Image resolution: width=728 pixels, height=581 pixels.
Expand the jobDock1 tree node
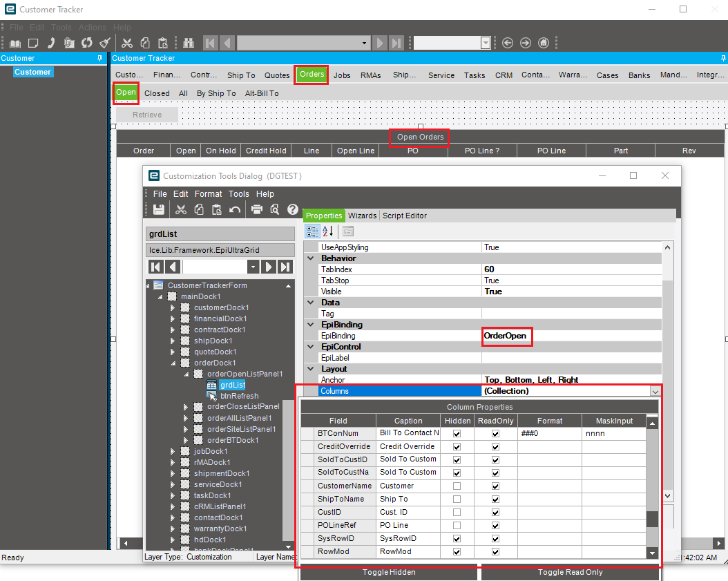tap(173, 451)
